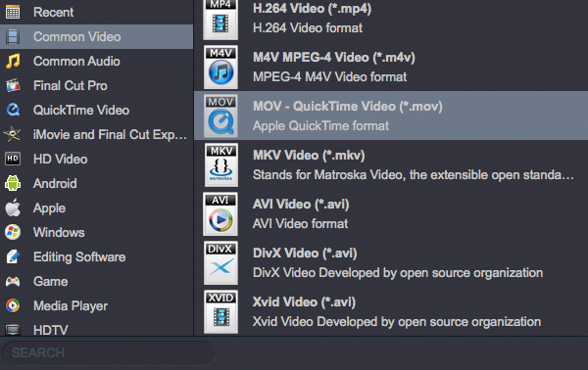Click 'Stands for Matroska Video' description
This screenshot has height=370, width=588.
414,175
